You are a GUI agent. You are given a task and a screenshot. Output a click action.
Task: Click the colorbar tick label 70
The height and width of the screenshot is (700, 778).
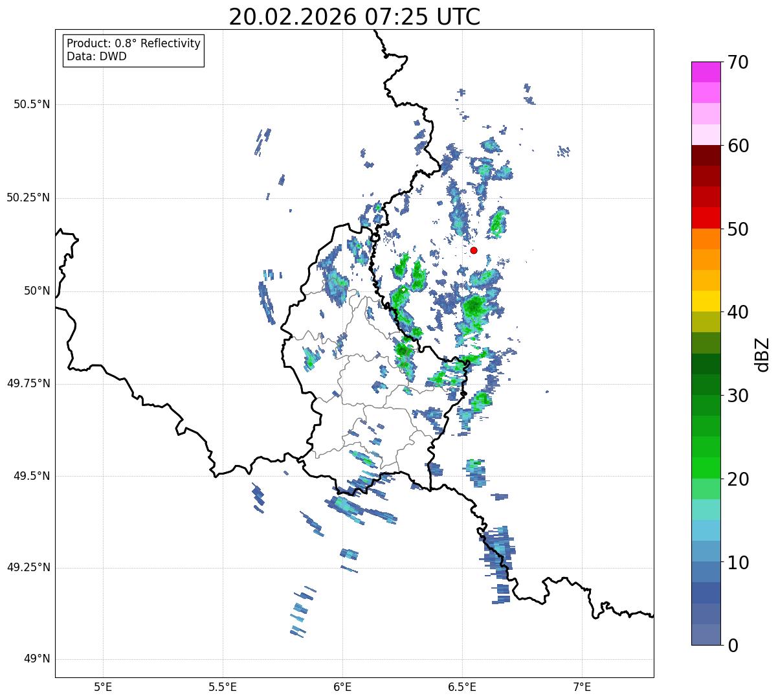point(738,62)
